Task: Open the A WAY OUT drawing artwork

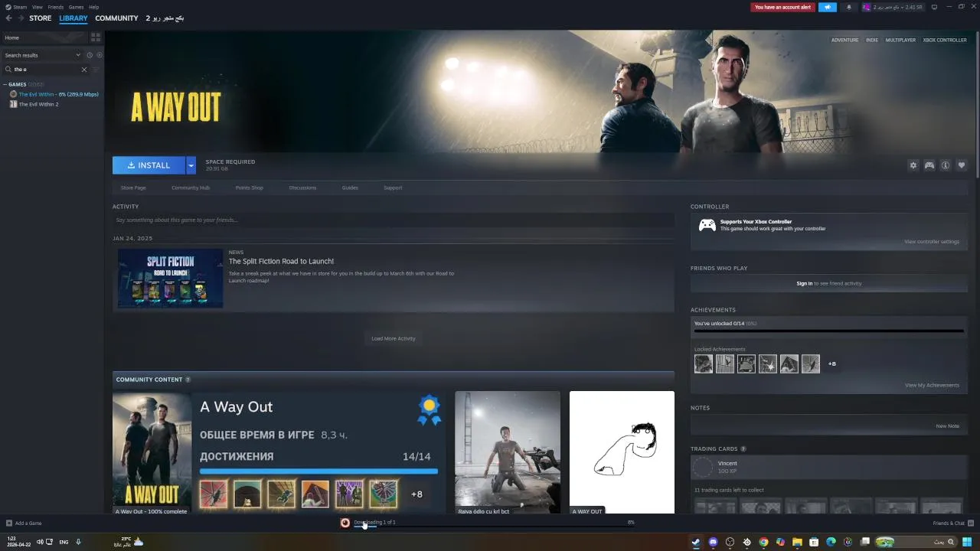Action: (x=622, y=452)
